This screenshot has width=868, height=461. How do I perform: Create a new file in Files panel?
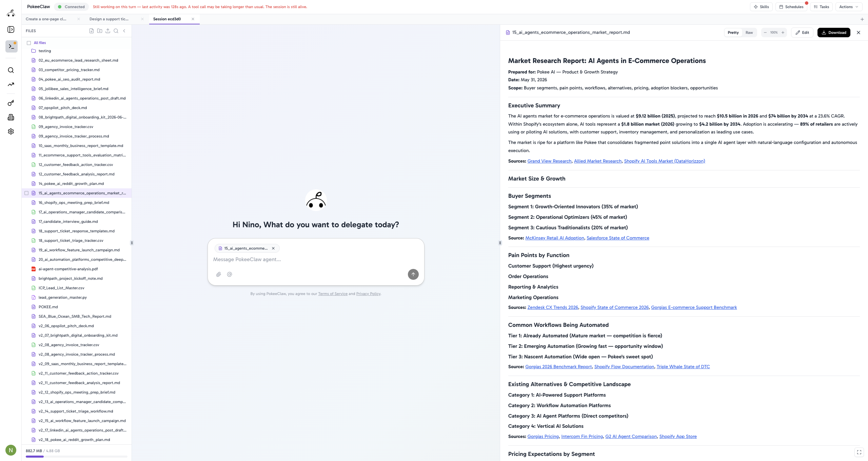(x=92, y=31)
